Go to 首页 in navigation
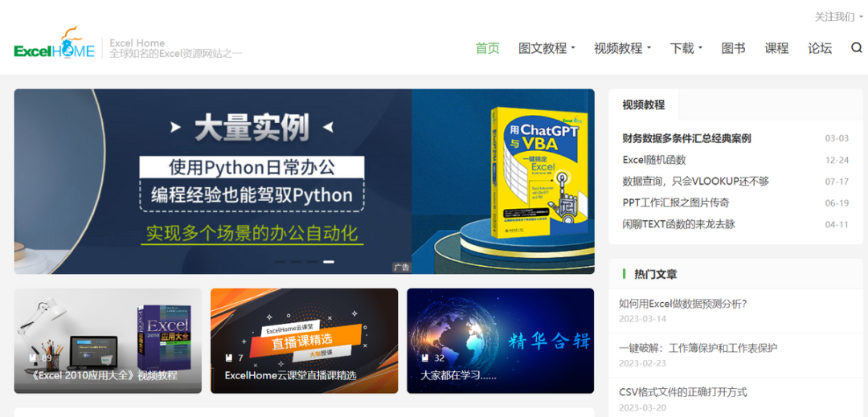 point(488,48)
